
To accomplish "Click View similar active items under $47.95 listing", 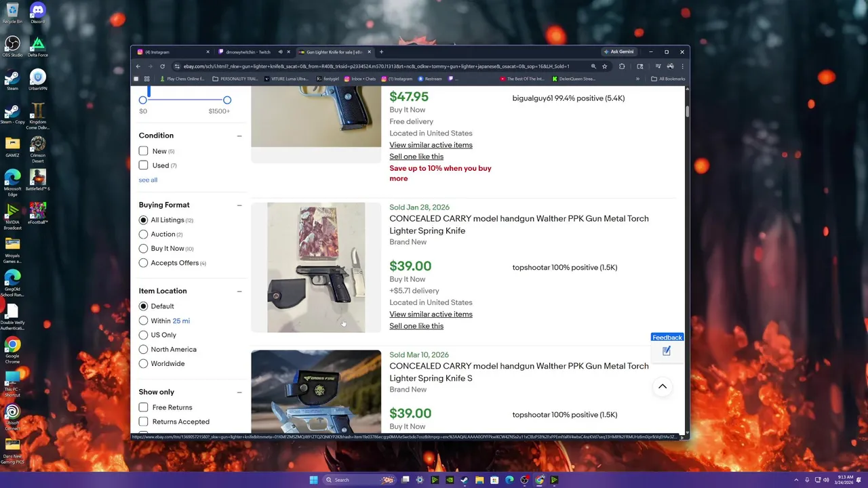I will [431, 145].
